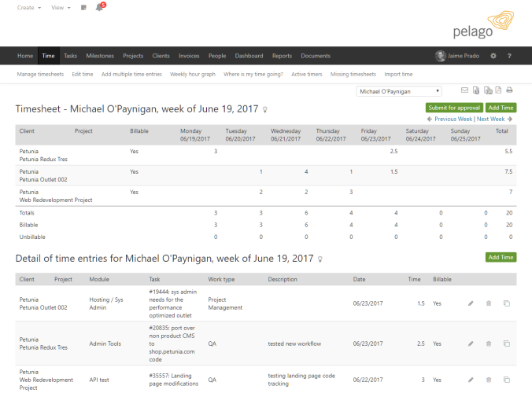Click the Project Management work type cell
The height and width of the screenshot is (393, 532).
click(225, 303)
